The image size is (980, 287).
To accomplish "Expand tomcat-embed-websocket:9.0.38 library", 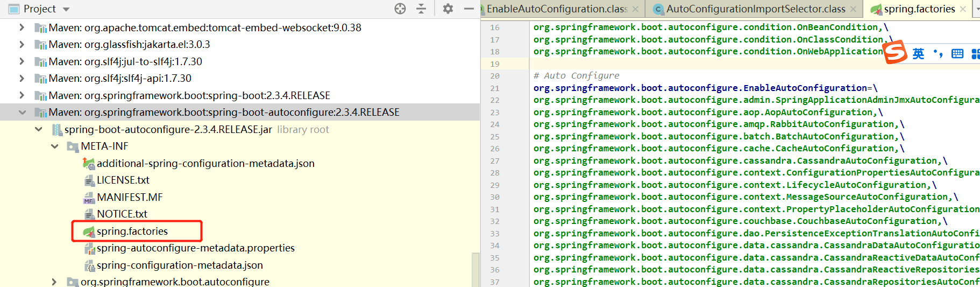I will (x=22, y=27).
